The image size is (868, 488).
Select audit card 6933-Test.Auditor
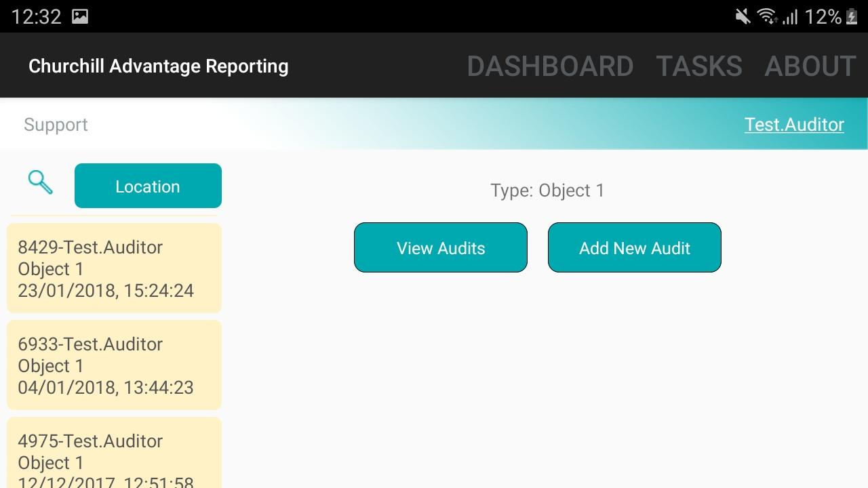(114, 365)
